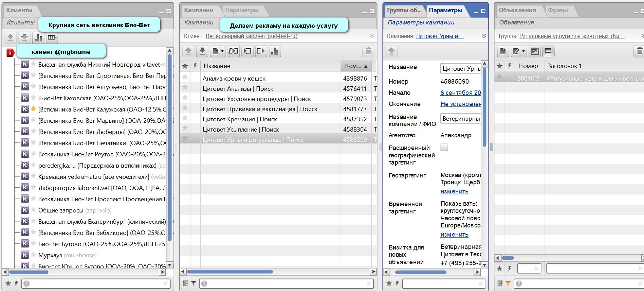Check the Расширенный географический таргетинг checkbox
644x291 pixels.
444,147
